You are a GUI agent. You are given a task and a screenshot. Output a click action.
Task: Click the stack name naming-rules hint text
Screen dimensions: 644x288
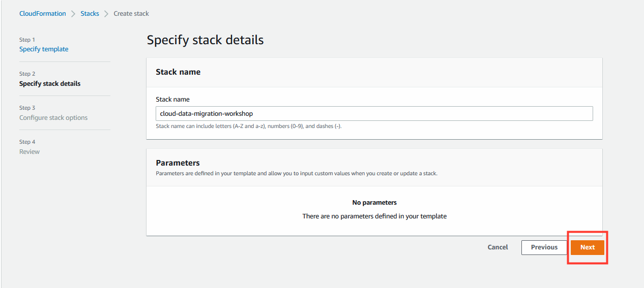(248, 126)
